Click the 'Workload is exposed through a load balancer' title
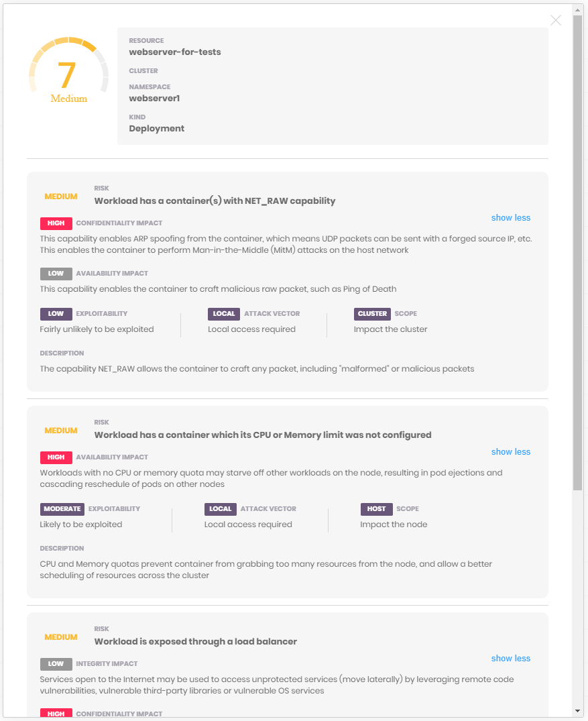The image size is (588, 721). click(195, 641)
